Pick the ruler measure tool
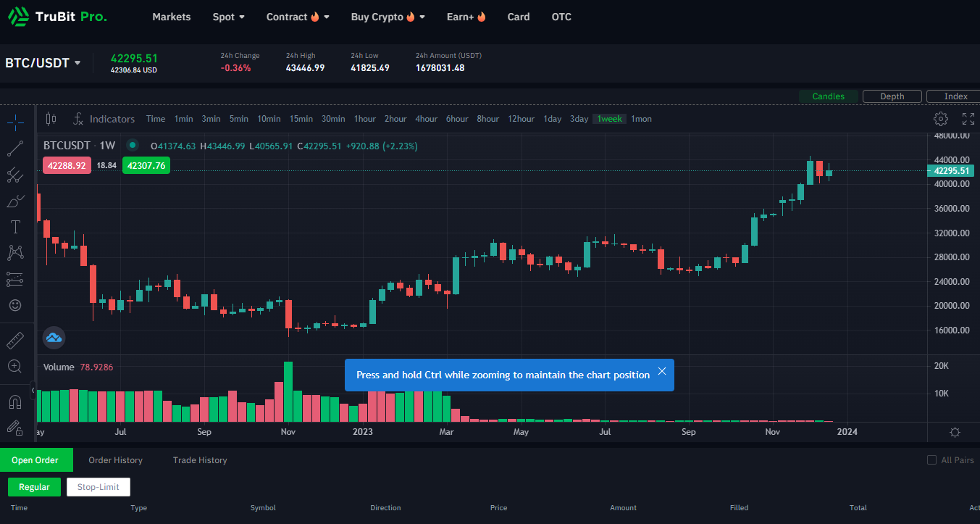This screenshot has width=980, height=524. [x=15, y=340]
